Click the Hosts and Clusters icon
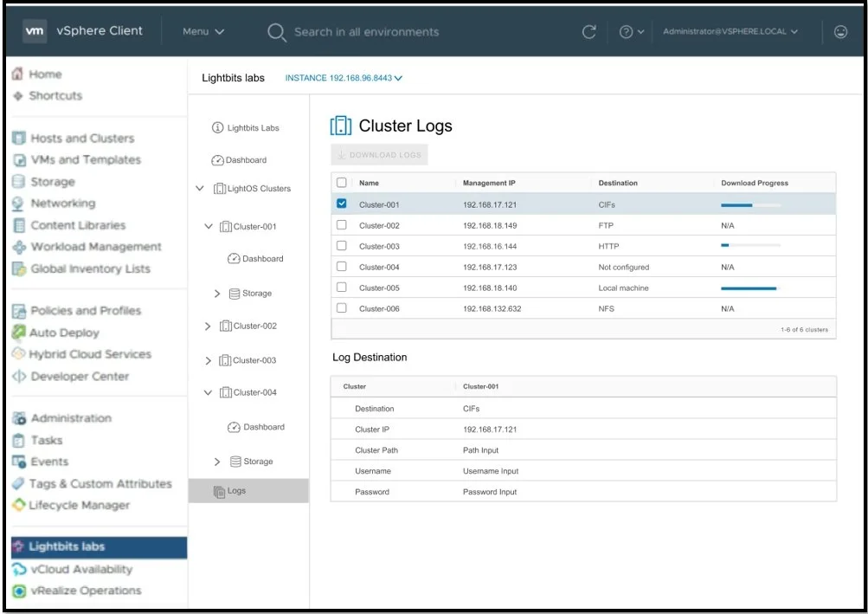This screenshot has height=614, width=868. click(19, 138)
